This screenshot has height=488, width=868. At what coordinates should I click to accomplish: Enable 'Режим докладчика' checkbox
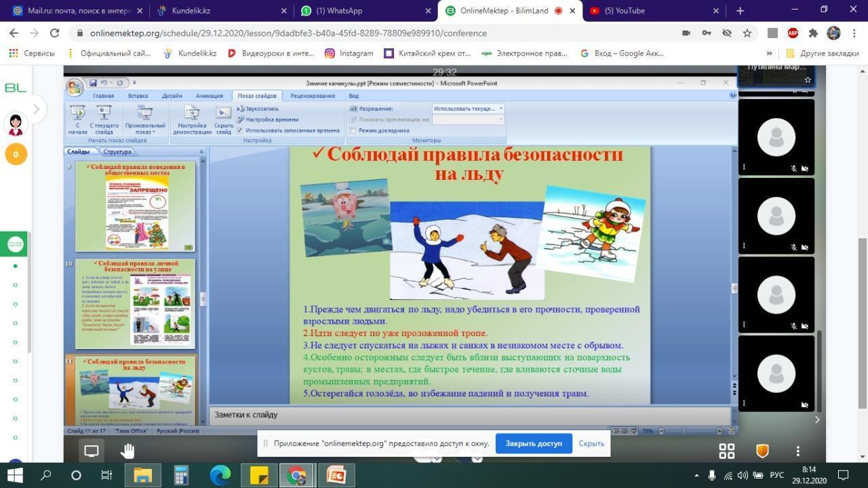click(x=353, y=130)
